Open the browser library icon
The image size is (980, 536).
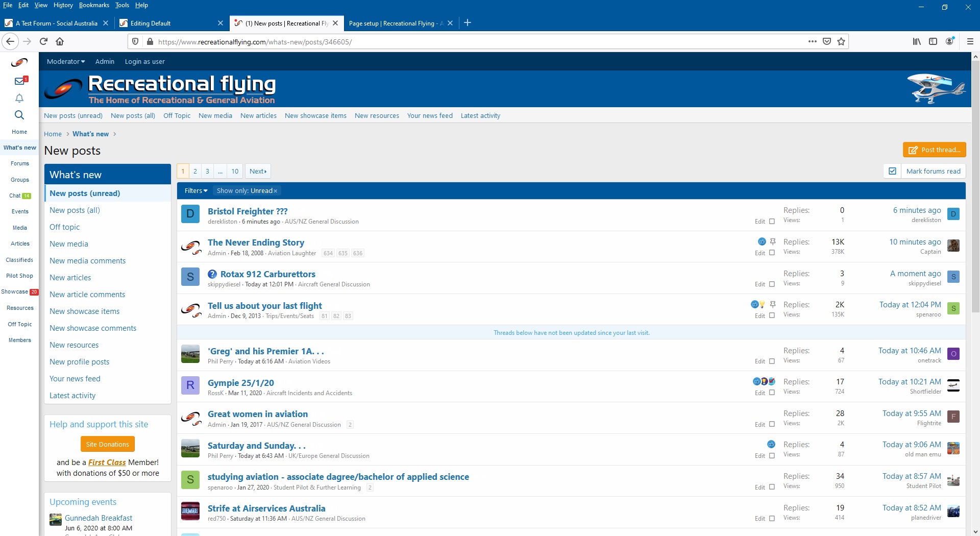pos(917,41)
